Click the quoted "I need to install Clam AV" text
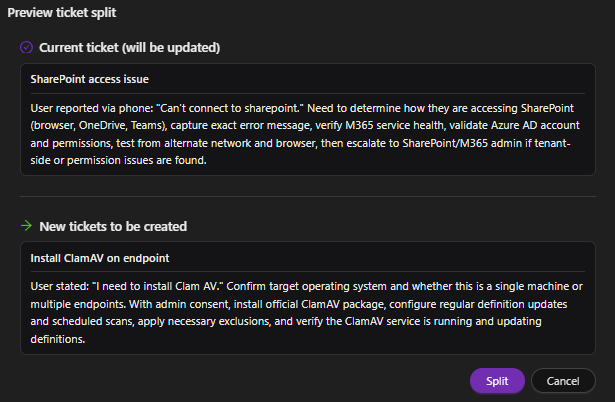This screenshot has width=615, height=402. pyautogui.click(x=169, y=286)
